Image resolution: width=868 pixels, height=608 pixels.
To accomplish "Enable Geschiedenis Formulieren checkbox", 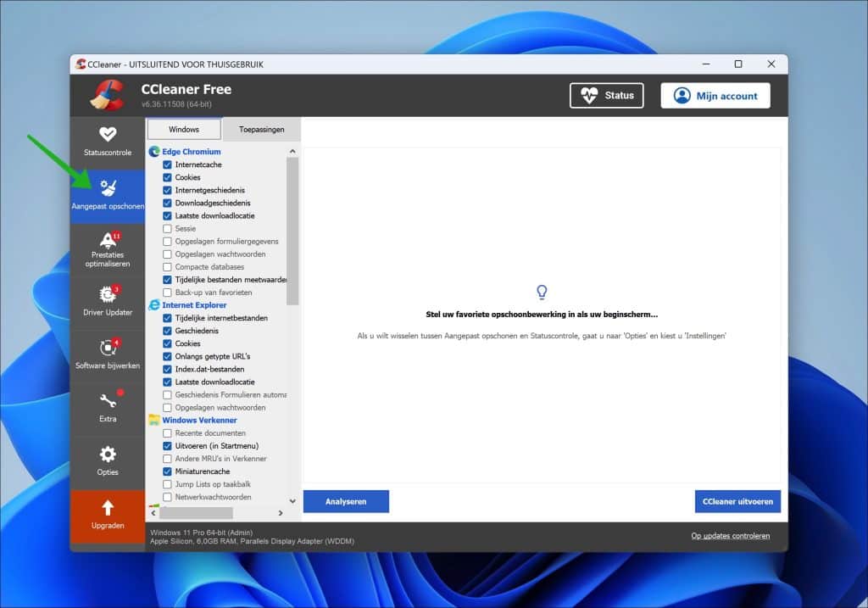I will pos(167,395).
